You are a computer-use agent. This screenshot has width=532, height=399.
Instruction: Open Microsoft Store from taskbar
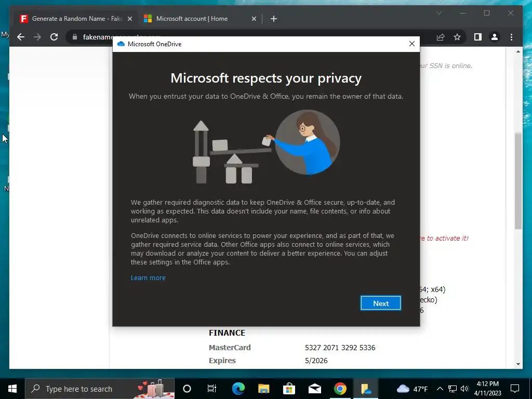289,389
